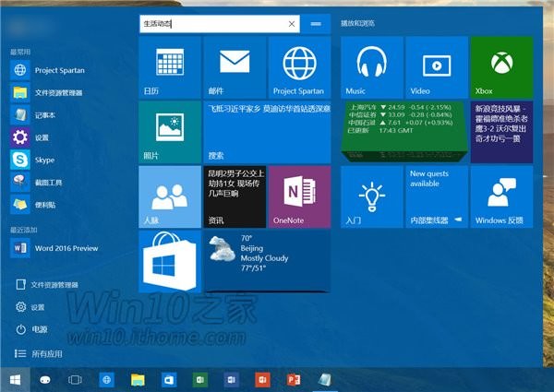Image resolution: width=554 pixels, height=392 pixels.
Task: Open the 日历 calendar tile
Action: pos(169,67)
